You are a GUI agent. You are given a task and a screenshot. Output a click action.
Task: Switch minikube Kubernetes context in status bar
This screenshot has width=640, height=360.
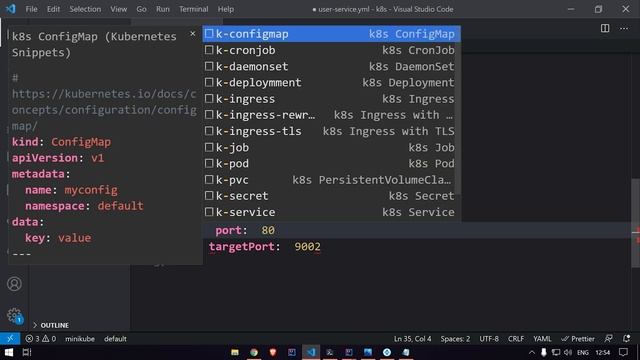click(x=80, y=338)
